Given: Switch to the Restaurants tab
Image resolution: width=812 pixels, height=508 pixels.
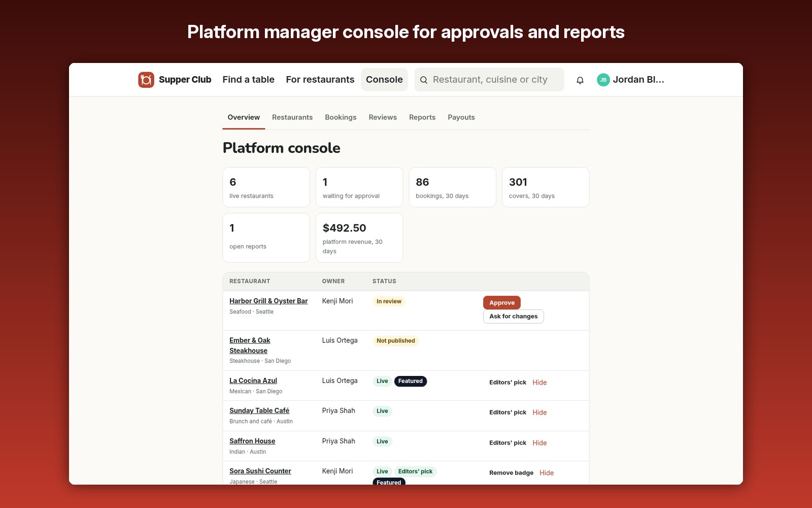Looking at the screenshot, I should click(x=292, y=117).
